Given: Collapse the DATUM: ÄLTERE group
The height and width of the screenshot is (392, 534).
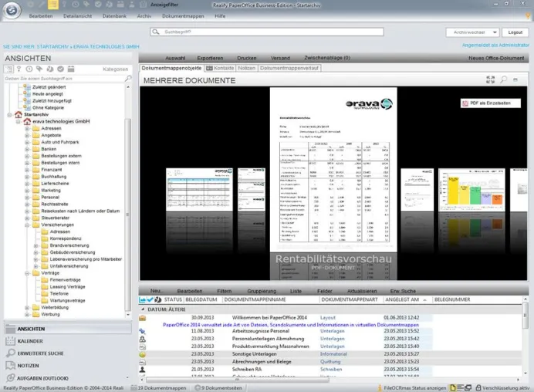Looking at the screenshot, I should 143,309.
